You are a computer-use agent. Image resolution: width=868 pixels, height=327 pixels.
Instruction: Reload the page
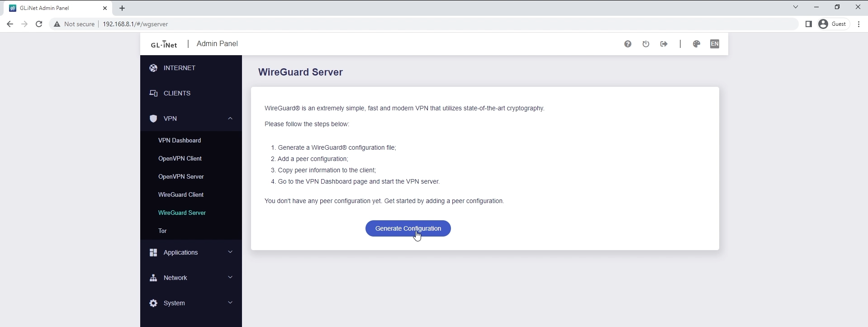(39, 24)
